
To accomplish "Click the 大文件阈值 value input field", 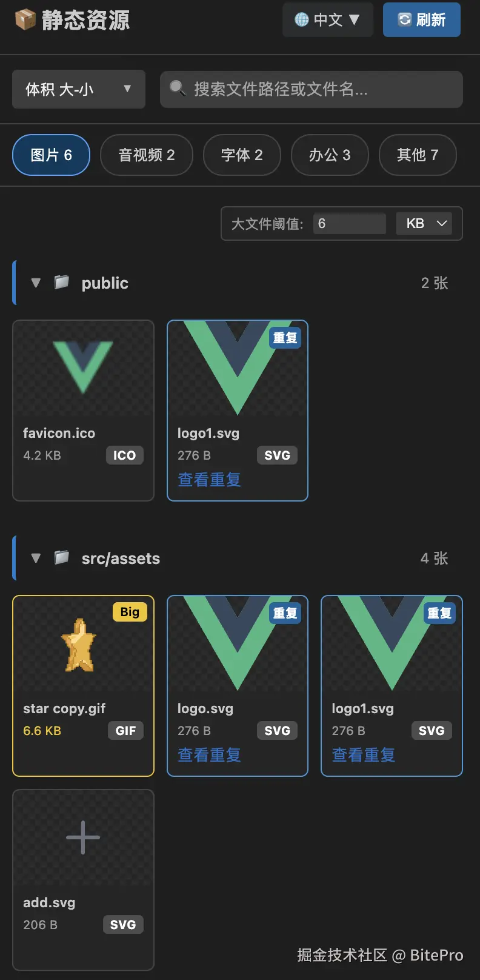I will 350,224.
